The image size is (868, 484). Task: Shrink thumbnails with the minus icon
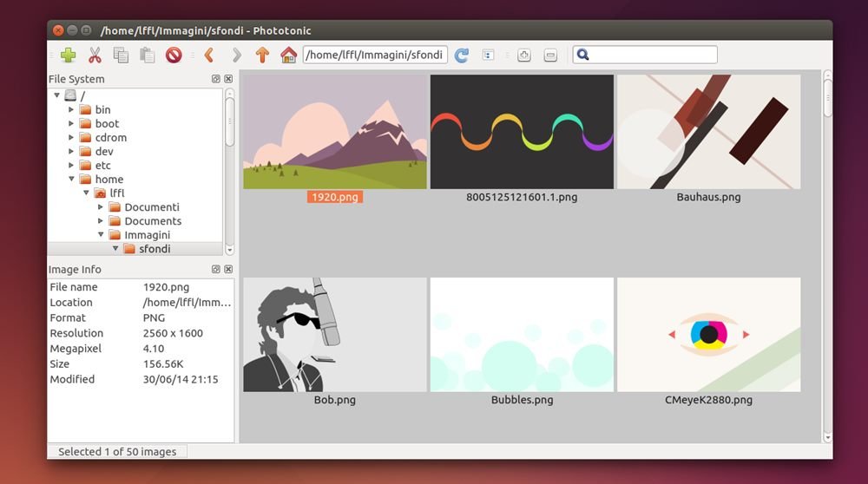point(550,55)
